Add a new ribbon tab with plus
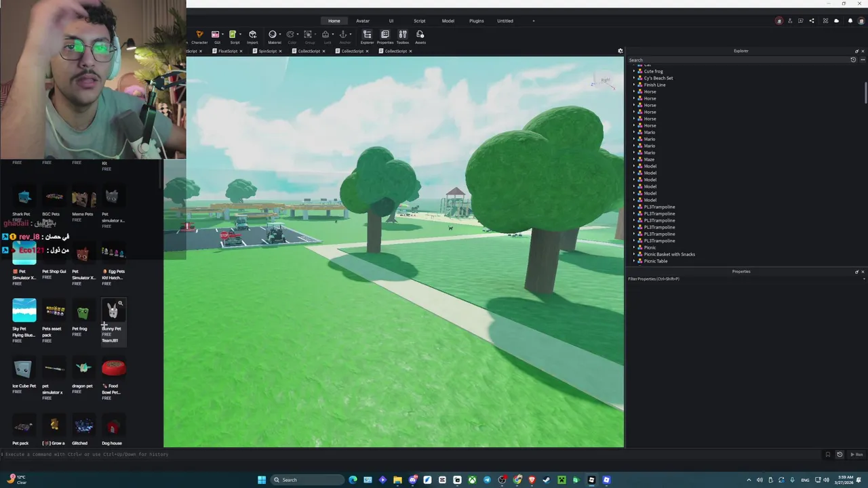The width and height of the screenshot is (868, 488). [533, 21]
